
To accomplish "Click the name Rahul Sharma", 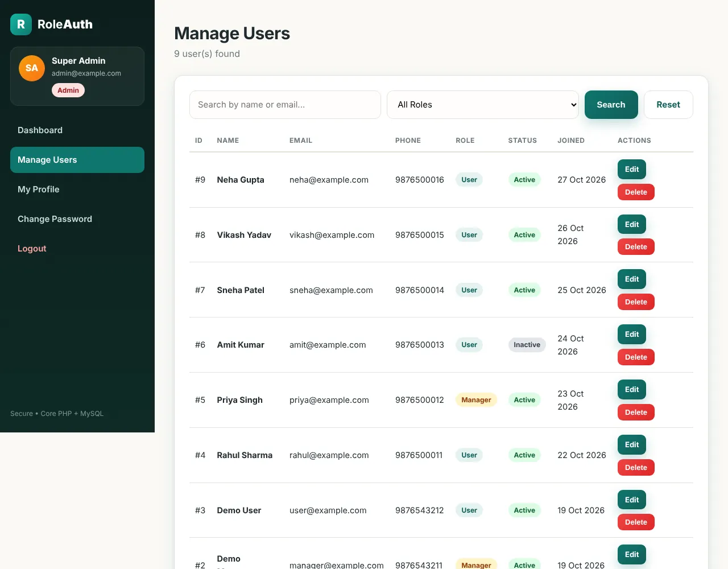I will [x=245, y=455].
